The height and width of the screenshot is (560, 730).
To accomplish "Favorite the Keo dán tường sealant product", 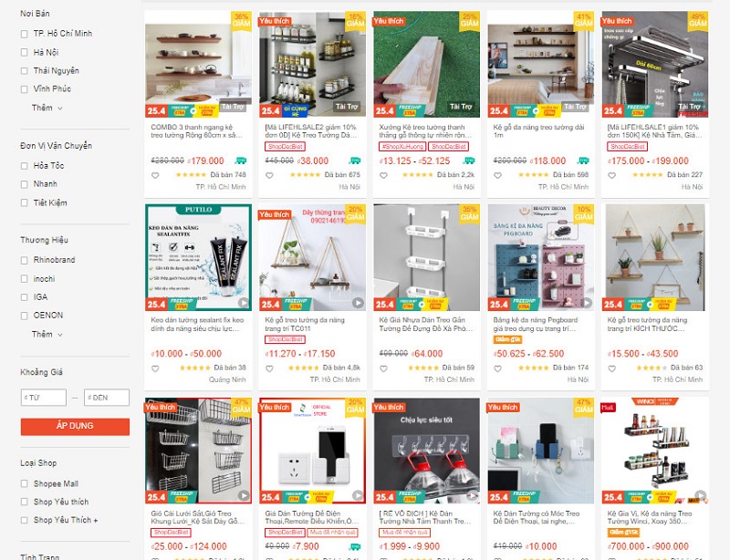I will click(155, 368).
